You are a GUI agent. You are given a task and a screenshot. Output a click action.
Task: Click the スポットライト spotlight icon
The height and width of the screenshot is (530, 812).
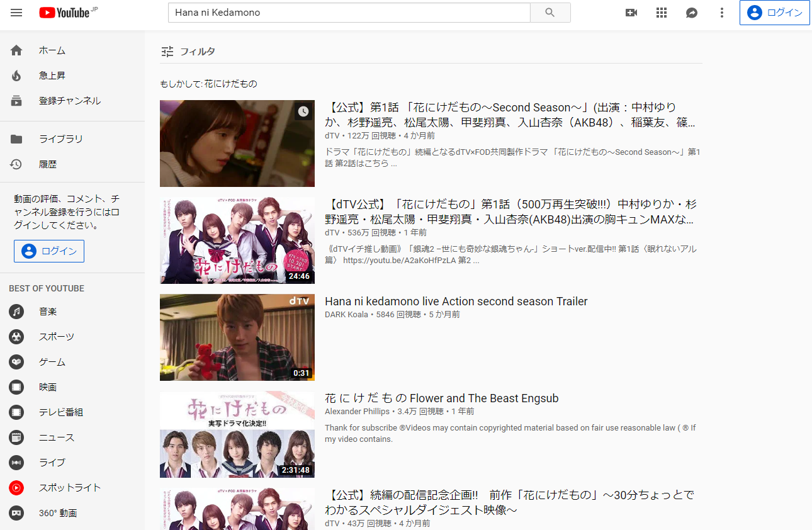pos(16,488)
